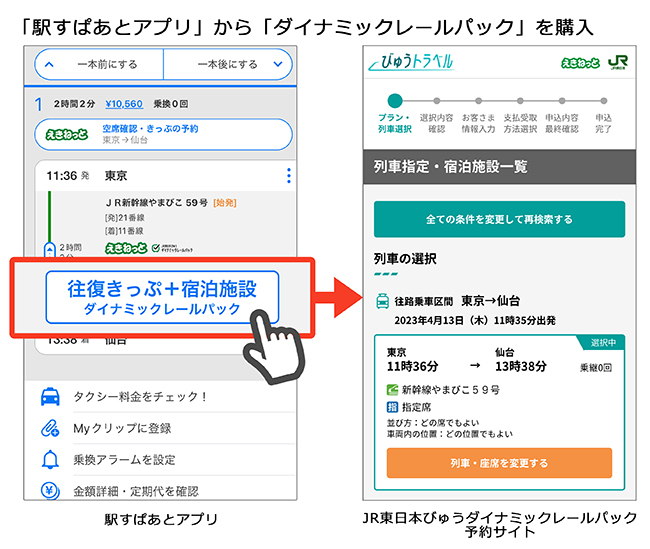Viewport: 650px width, 549px height.
Task: Click the 列車・座席を変更する orange button
Action: (x=499, y=463)
